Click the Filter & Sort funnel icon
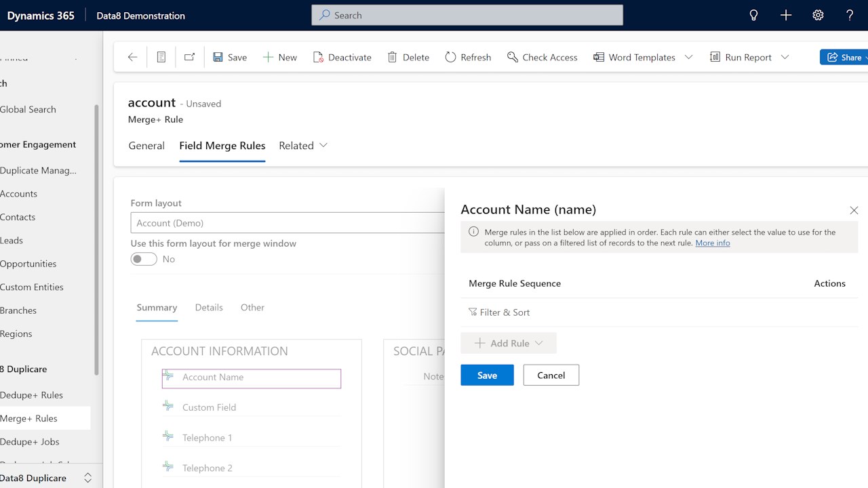Viewport: 868px width, 488px height. 473,312
